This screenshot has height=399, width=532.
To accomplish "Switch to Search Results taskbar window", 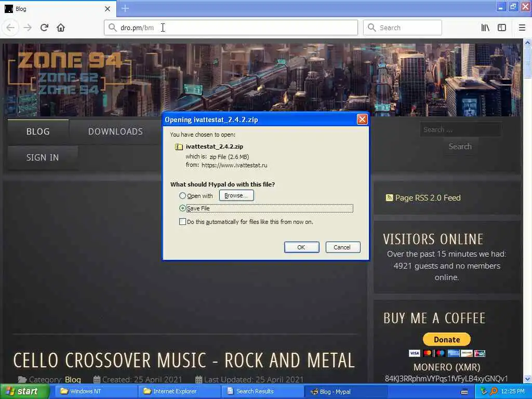I will pyautogui.click(x=262, y=392).
